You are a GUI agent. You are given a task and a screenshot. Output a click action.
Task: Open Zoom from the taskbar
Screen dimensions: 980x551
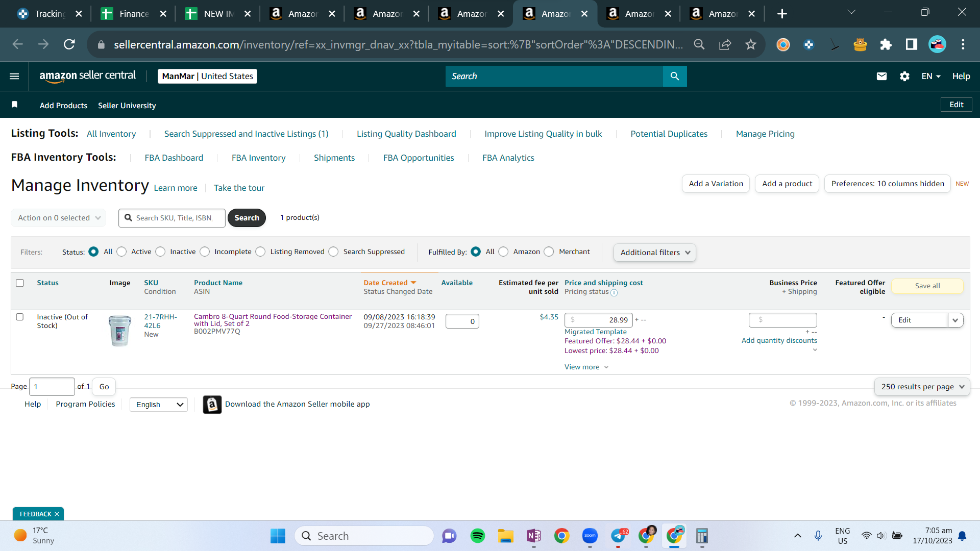(590, 536)
